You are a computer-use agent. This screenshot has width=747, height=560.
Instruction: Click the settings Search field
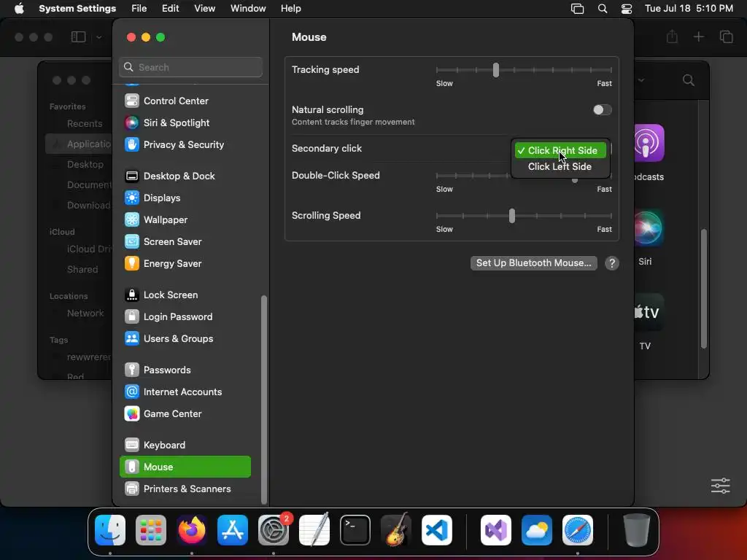[190, 67]
